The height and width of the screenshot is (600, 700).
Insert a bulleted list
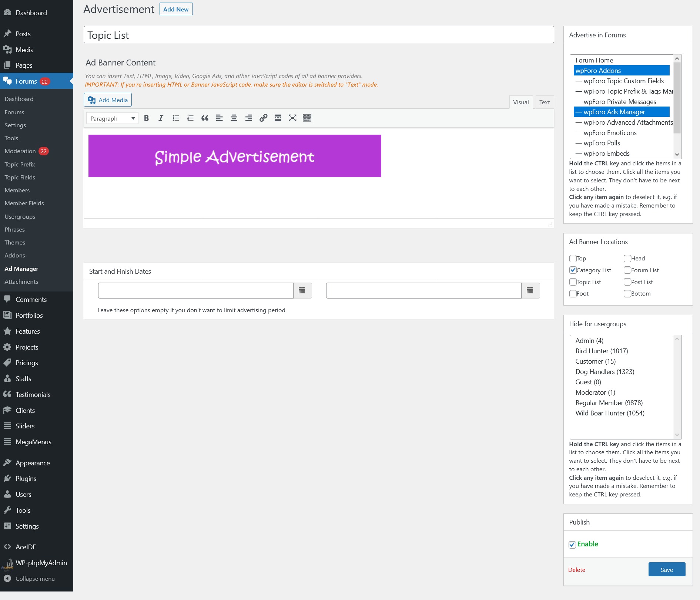pyautogui.click(x=175, y=118)
